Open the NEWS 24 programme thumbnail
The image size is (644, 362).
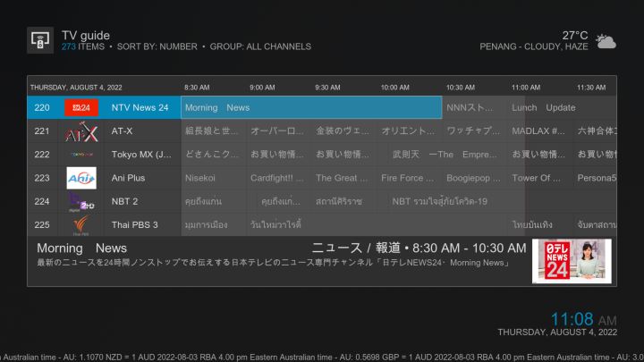click(x=572, y=261)
